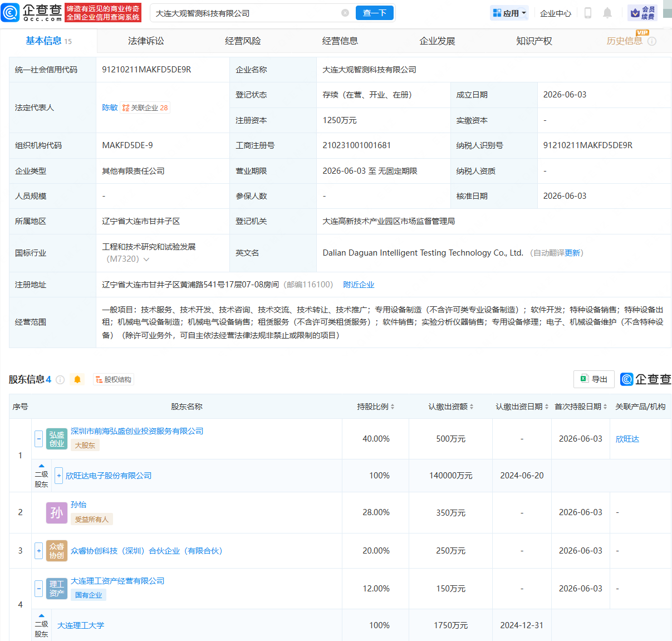The image size is (672, 641).
Task: Click the orange shareholder alert bell
Action: click(77, 379)
